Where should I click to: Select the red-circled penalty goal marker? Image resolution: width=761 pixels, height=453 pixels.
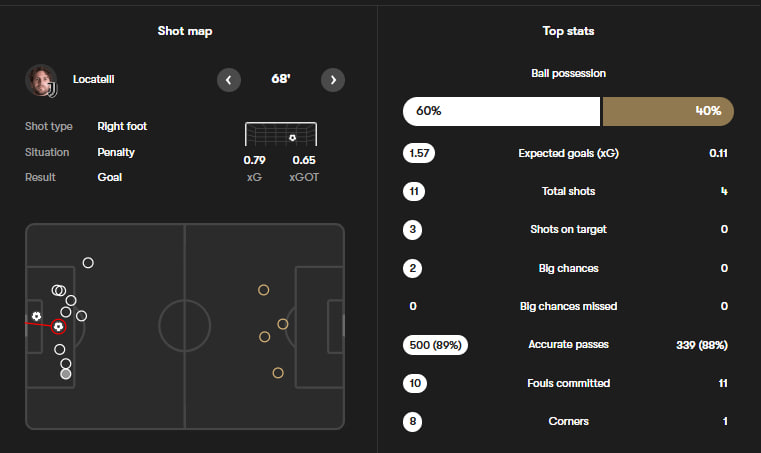click(59, 326)
